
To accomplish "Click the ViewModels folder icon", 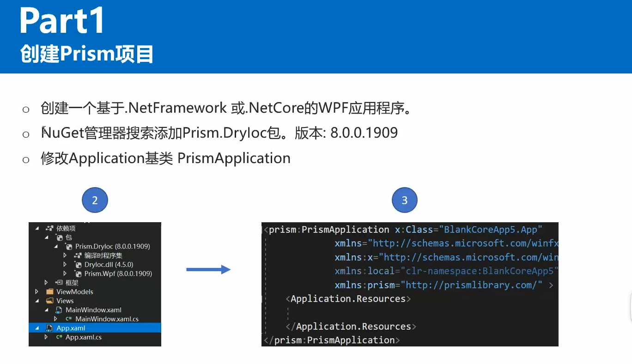I will click(x=50, y=291).
